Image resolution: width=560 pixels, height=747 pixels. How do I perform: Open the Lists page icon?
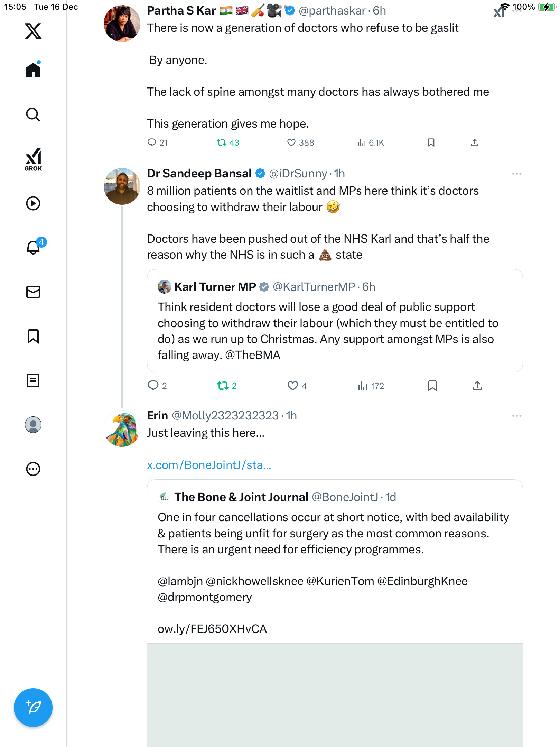click(33, 380)
